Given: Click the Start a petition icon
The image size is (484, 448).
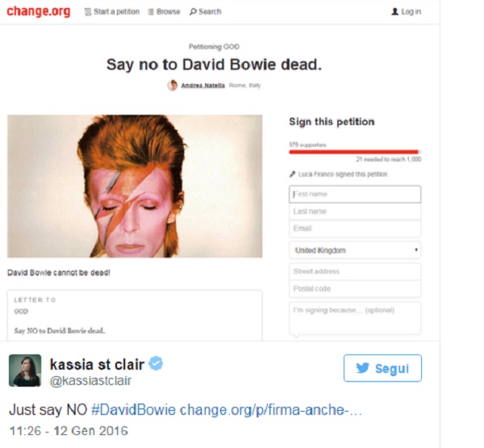Looking at the screenshot, I should click(x=88, y=12).
